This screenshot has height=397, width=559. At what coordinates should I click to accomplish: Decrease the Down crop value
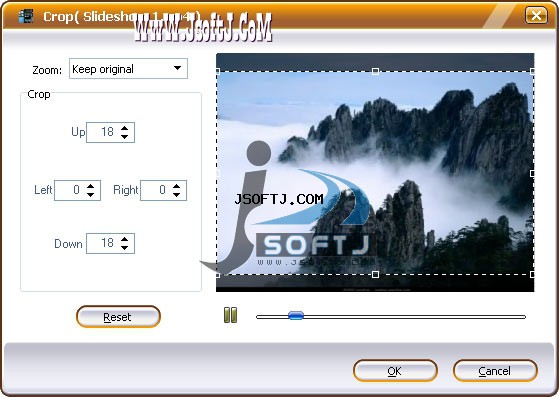pyautogui.click(x=124, y=248)
